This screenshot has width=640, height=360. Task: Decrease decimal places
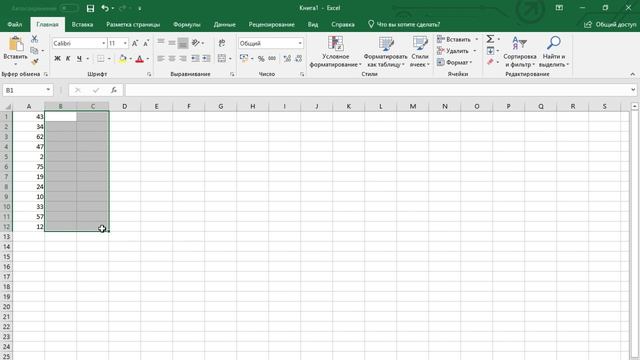click(x=299, y=59)
